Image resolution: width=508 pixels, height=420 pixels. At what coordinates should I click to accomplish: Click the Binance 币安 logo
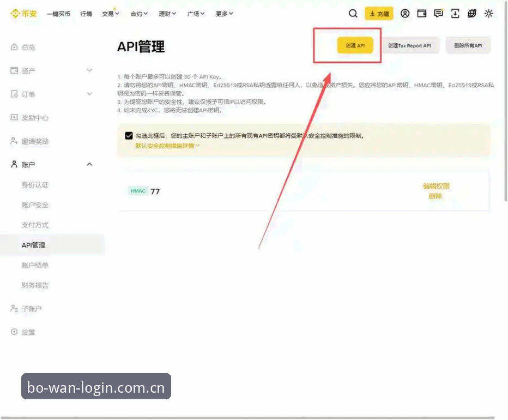tap(23, 14)
